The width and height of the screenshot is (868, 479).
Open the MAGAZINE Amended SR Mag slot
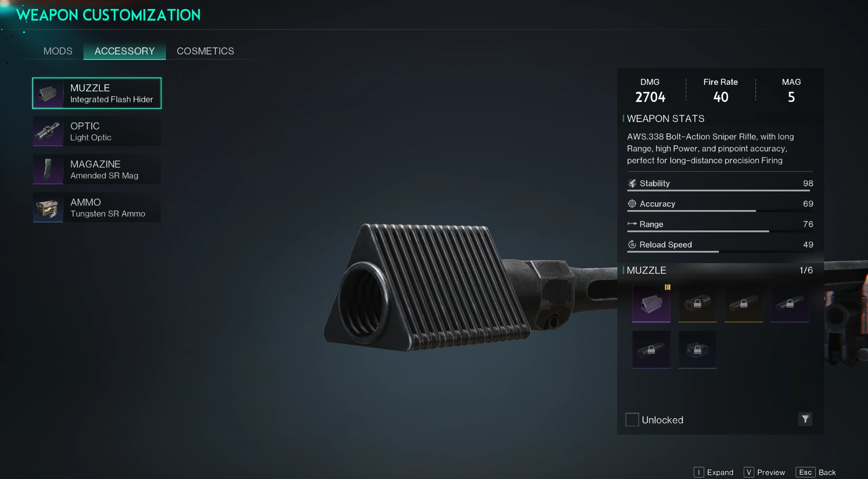tap(97, 170)
